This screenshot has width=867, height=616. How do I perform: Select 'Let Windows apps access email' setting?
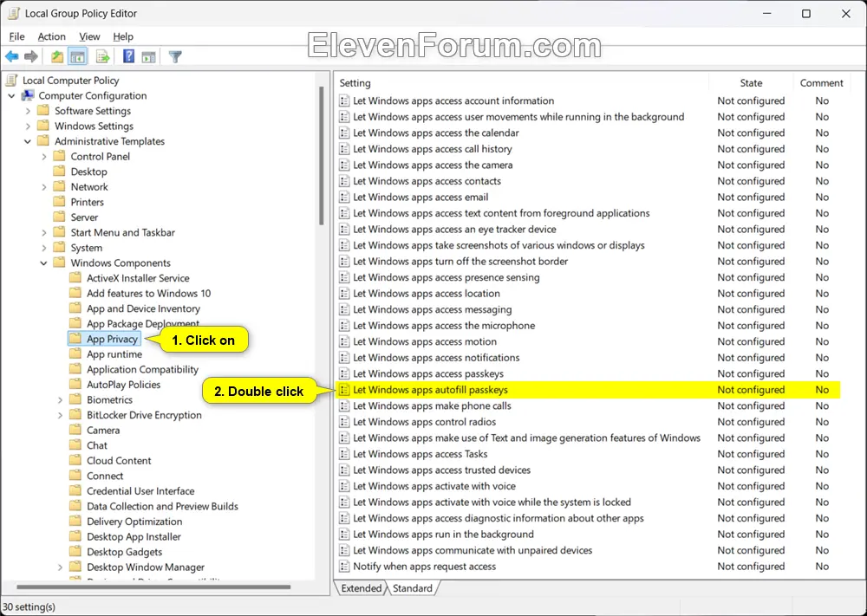420,198
